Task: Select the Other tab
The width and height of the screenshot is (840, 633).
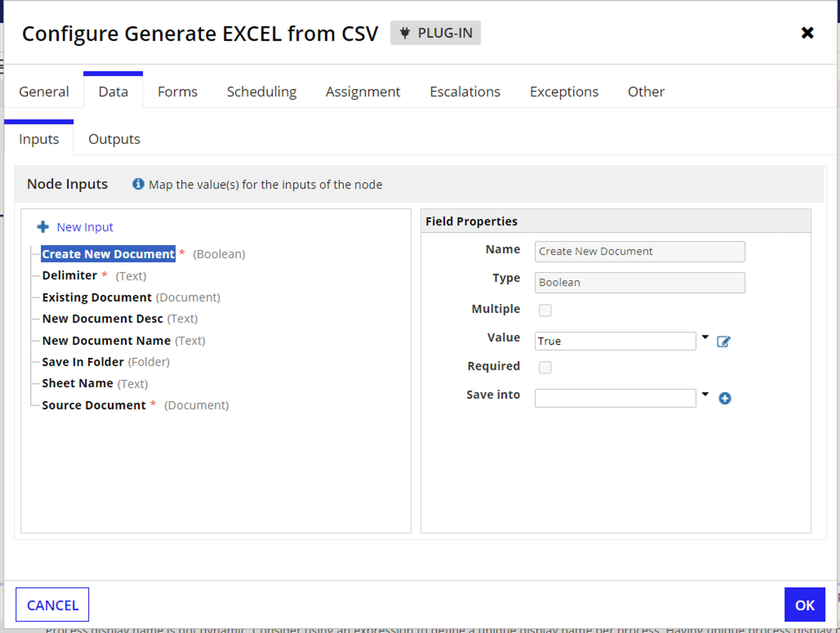Action: [x=646, y=91]
